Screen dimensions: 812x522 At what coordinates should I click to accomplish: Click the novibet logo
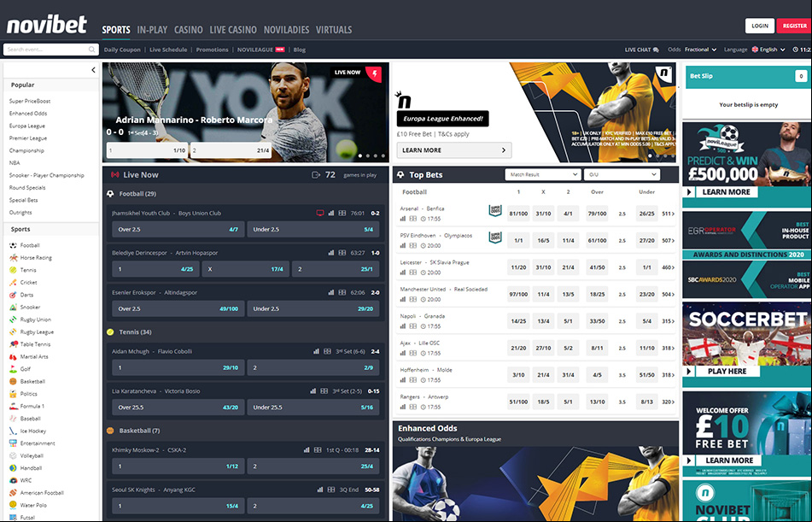47,25
